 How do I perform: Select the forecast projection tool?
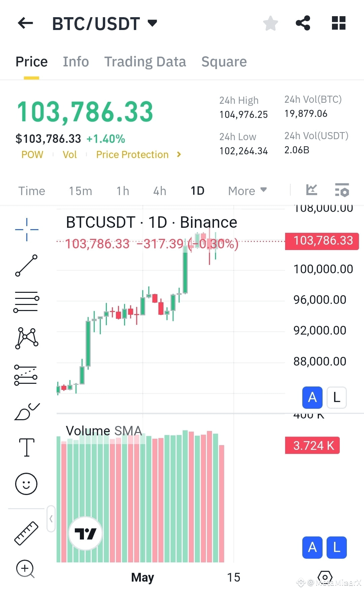26,375
